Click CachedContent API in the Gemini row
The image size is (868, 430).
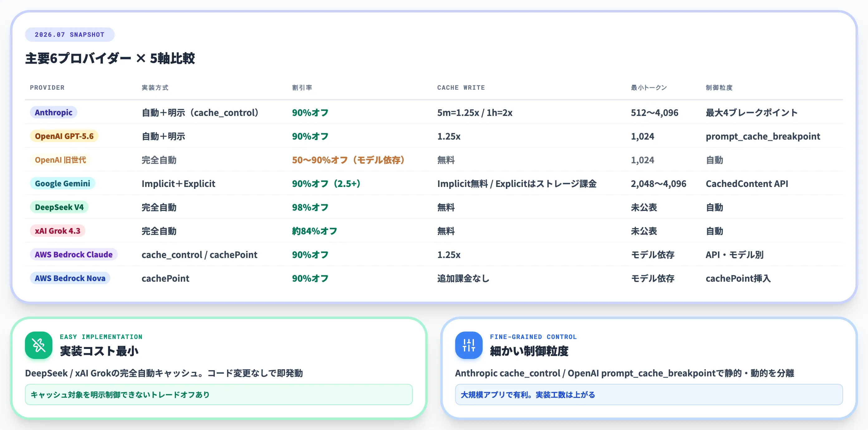[x=747, y=184]
